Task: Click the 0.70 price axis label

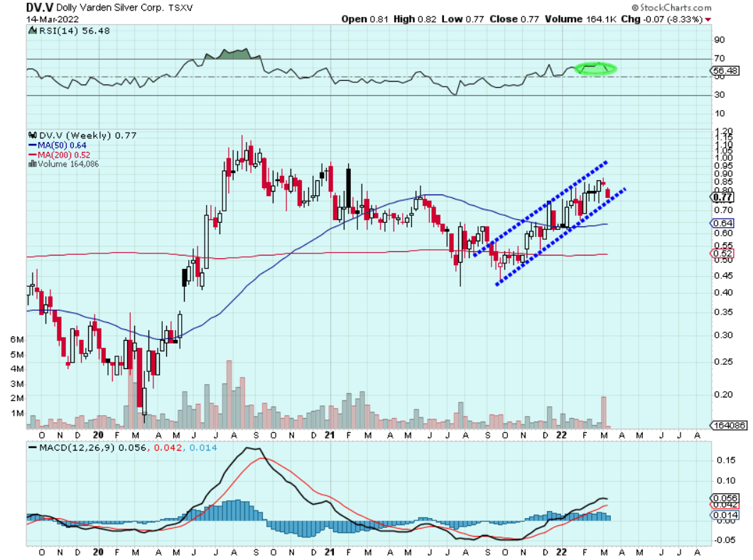Action: (x=723, y=210)
